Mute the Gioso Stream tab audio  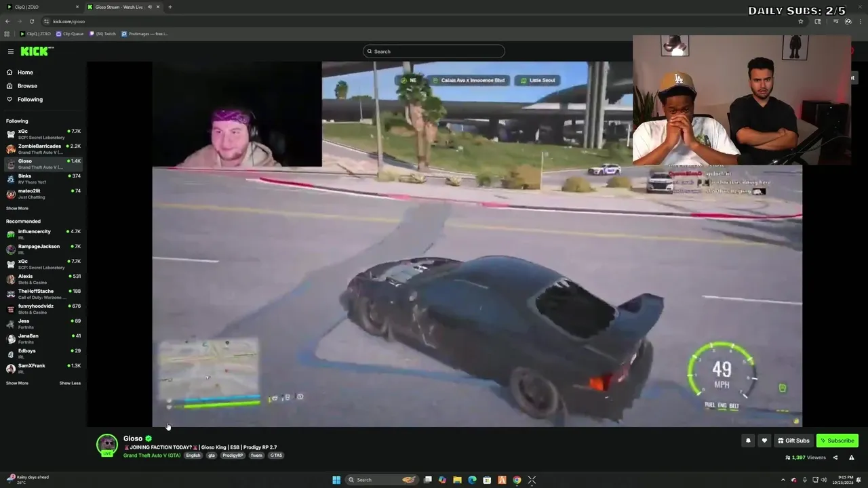[150, 7]
